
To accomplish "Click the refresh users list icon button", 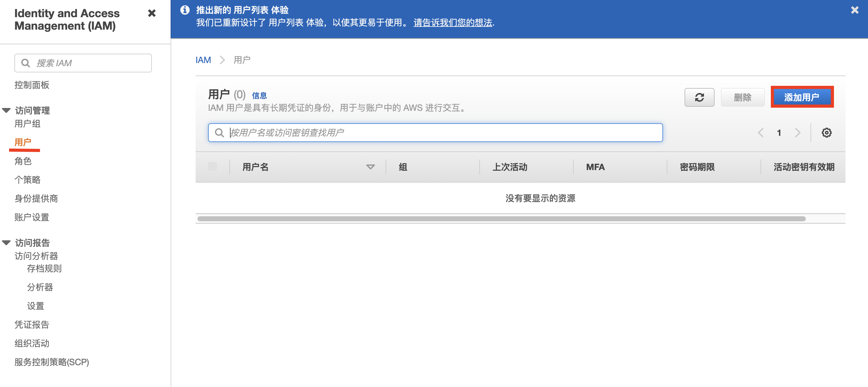I will (699, 97).
